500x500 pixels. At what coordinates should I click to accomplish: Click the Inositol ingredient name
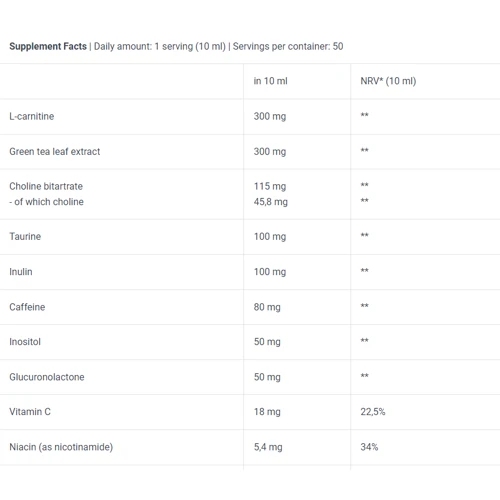click(x=25, y=342)
